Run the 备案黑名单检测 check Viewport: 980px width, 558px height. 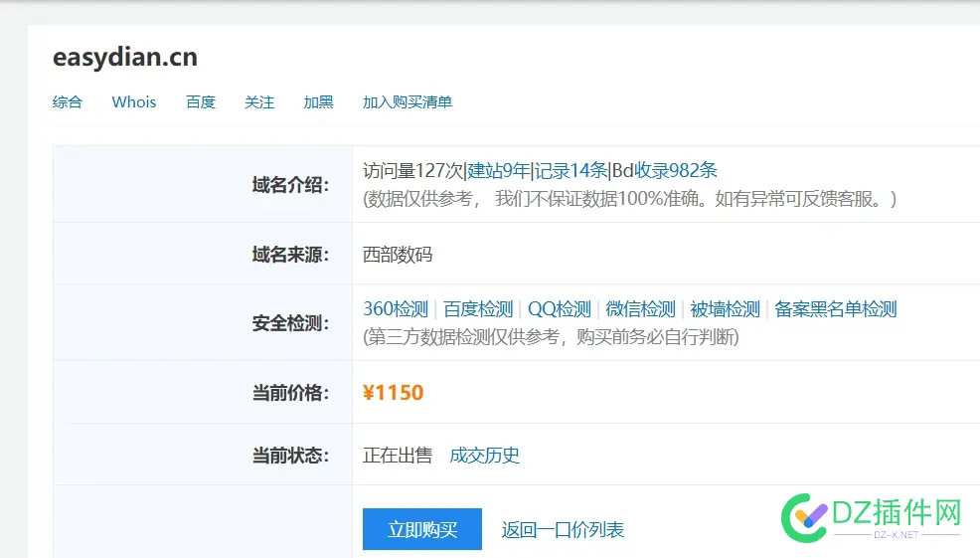click(x=836, y=309)
